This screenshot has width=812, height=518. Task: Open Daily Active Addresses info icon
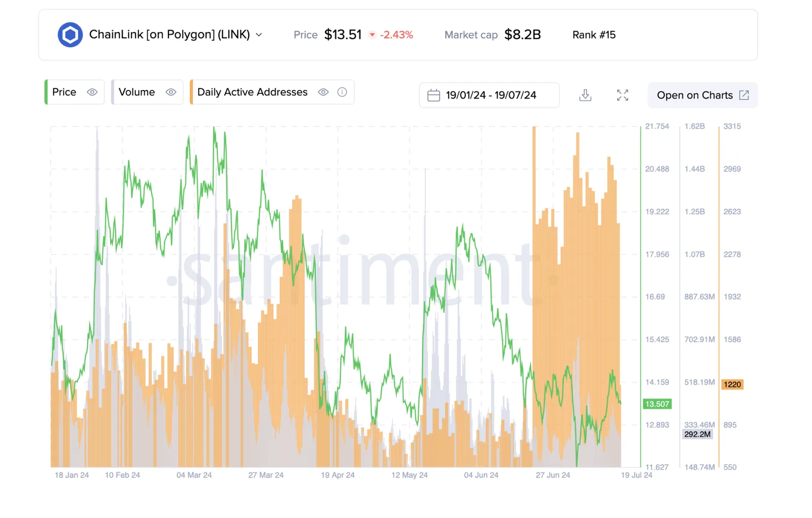[343, 92]
